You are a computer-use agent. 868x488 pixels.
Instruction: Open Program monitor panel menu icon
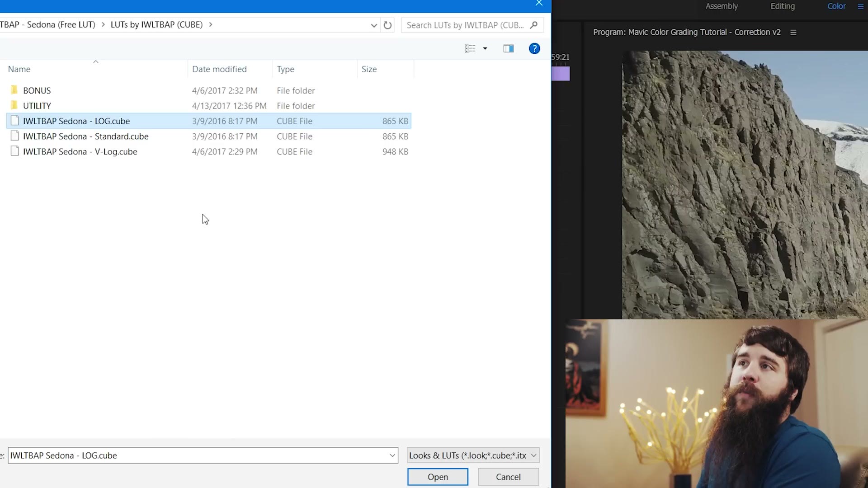[x=793, y=32]
